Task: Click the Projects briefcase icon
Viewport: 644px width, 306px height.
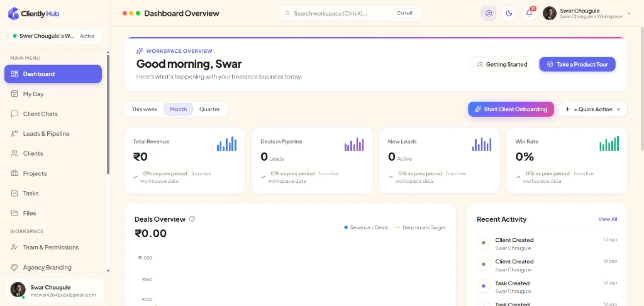Action: 14,173
